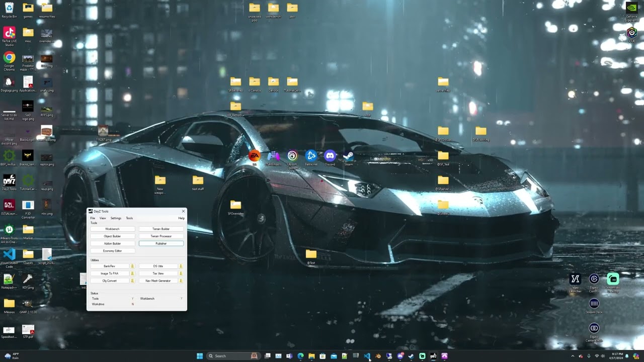
Task: Launch Workbench from the Tools section
Action: pyautogui.click(x=112, y=229)
